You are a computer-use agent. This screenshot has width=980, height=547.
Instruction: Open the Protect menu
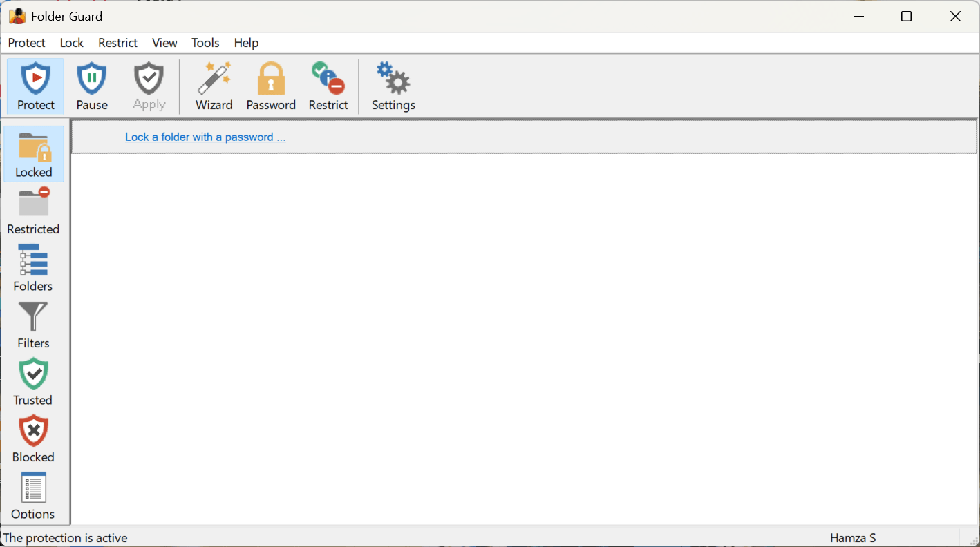[x=27, y=43]
